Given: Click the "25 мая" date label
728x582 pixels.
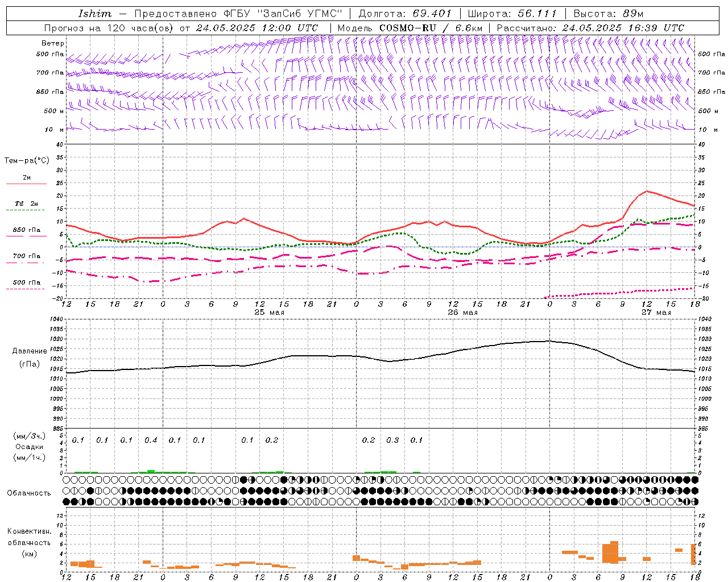Looking at the screenshot, I should (x=270, y=313).
